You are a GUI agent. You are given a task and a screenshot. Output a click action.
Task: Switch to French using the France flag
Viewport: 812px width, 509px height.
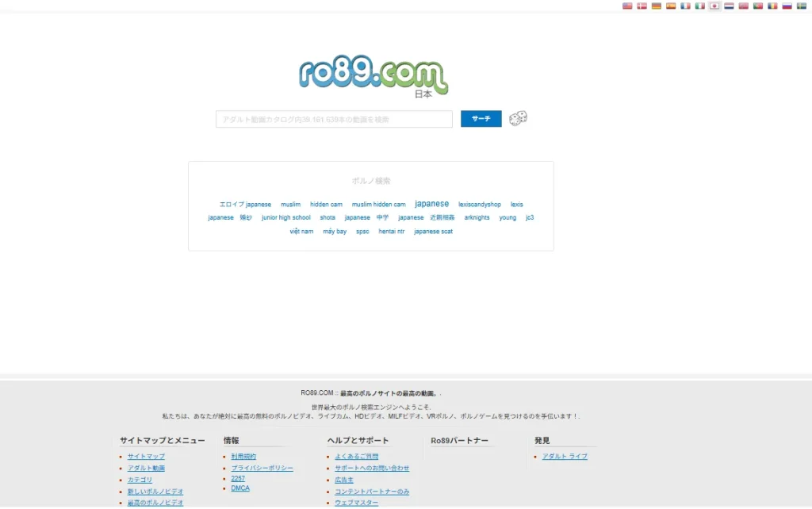coord(685,6)
